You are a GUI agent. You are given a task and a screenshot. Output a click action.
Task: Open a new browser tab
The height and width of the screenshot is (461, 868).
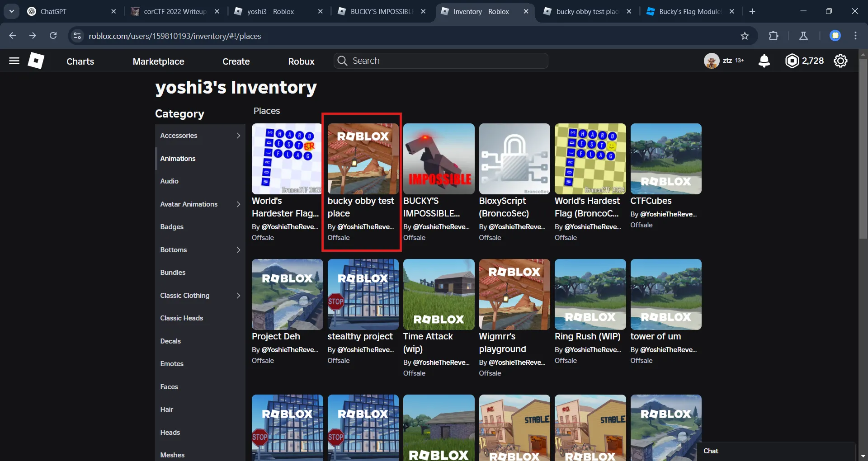tap(752, 11)
